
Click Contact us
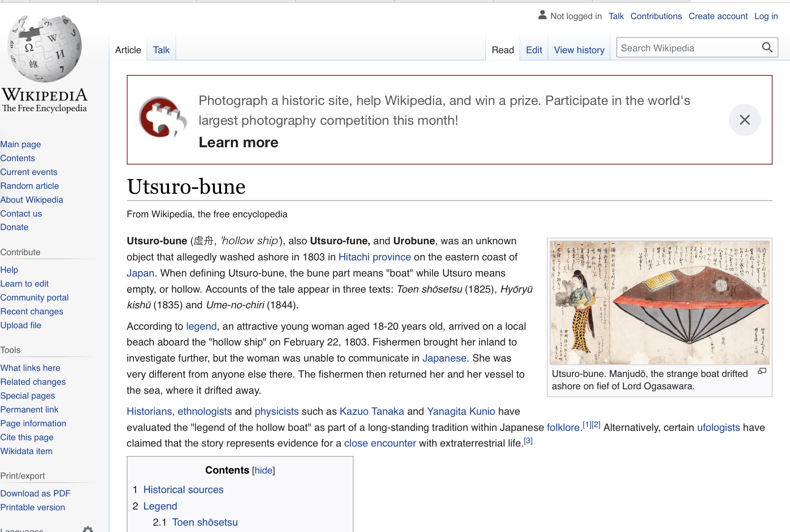(x=21, y=214)
